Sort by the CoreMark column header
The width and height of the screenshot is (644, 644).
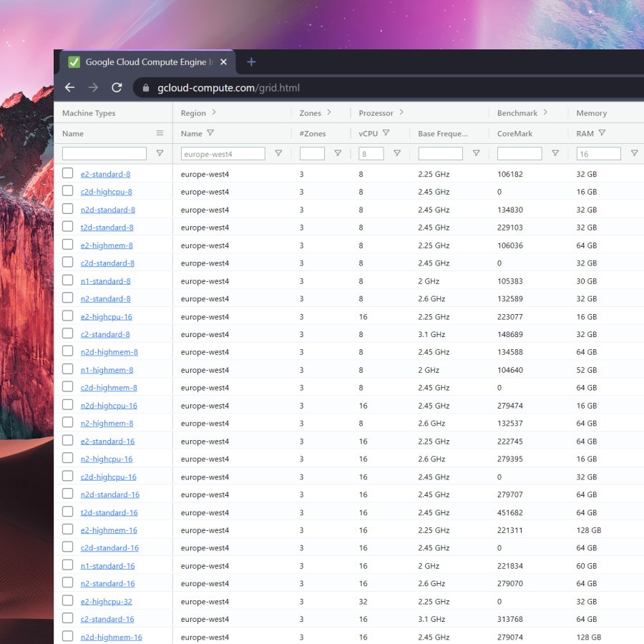tap(514, 134)
